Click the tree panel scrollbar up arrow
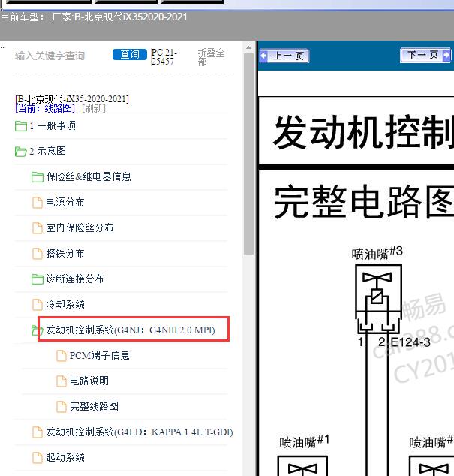This screenshot has width=454, height=476. pyautogui.click(x=248, y=47)
